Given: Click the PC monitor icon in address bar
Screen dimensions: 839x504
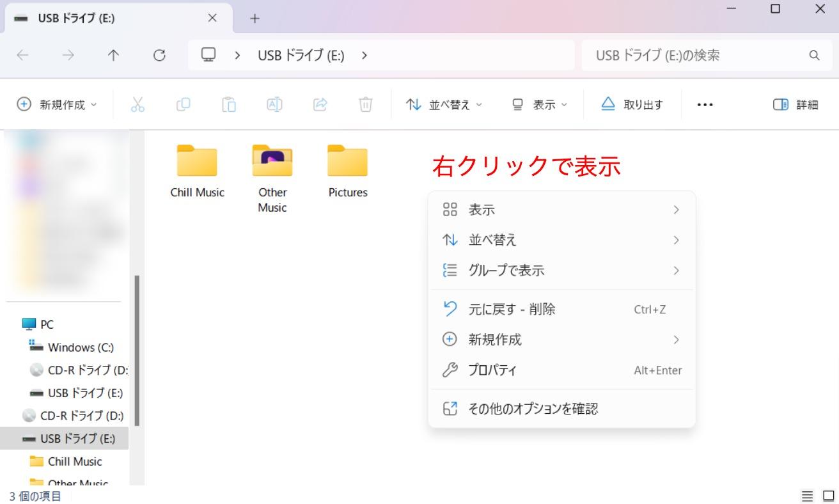Looking at the screenshot, I should coord(208,55).
